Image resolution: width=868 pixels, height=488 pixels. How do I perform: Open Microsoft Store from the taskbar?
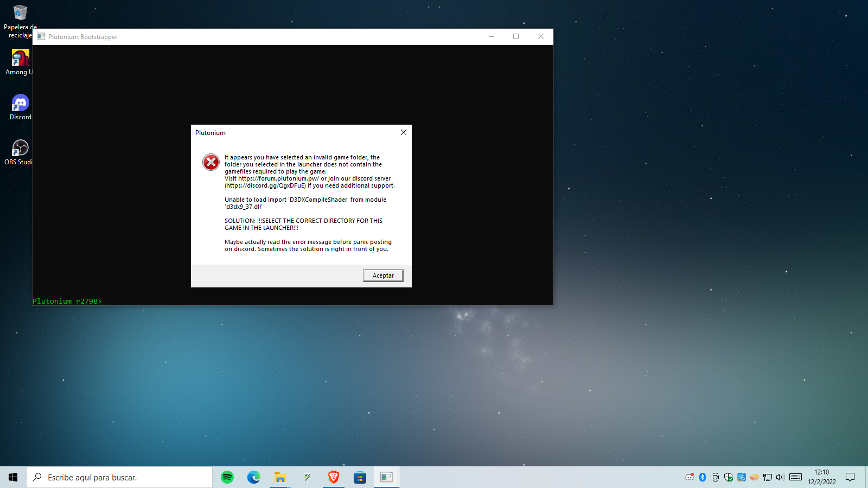click(360, 477)
